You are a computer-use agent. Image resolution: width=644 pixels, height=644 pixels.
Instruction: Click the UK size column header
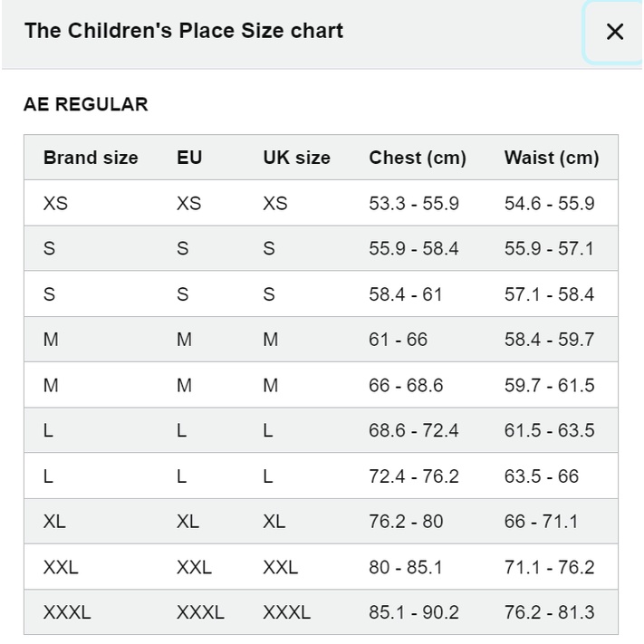(296, 158)
